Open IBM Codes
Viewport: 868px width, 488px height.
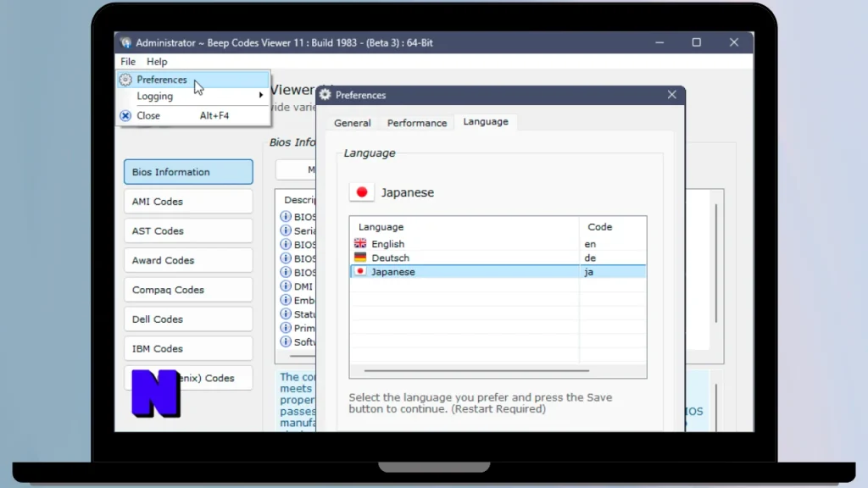[x=188, y=348]
